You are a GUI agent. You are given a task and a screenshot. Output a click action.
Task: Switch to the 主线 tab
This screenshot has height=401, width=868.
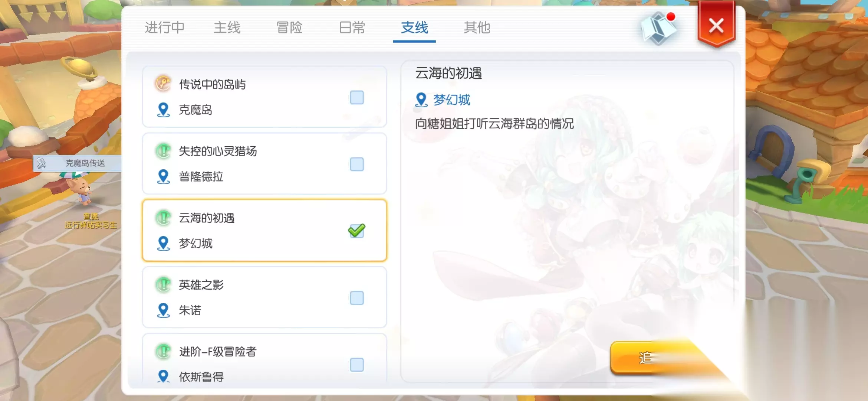pos(227,27)
